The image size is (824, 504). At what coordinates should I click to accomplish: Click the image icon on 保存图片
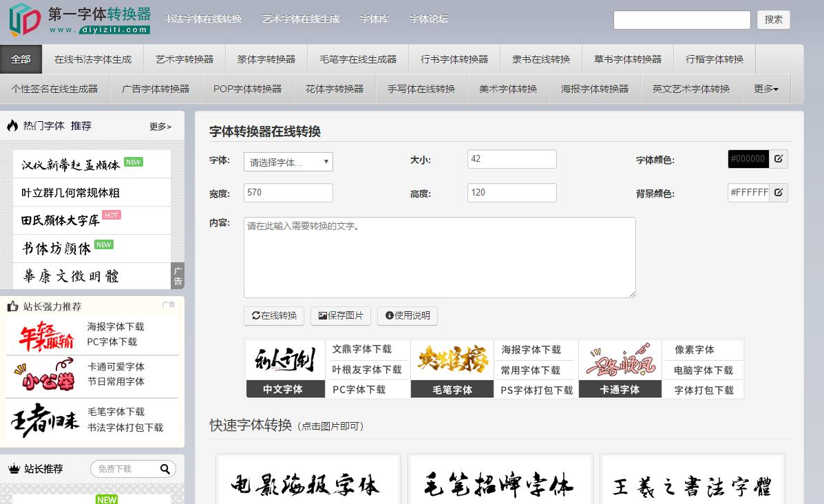click(x=321, y=316)
